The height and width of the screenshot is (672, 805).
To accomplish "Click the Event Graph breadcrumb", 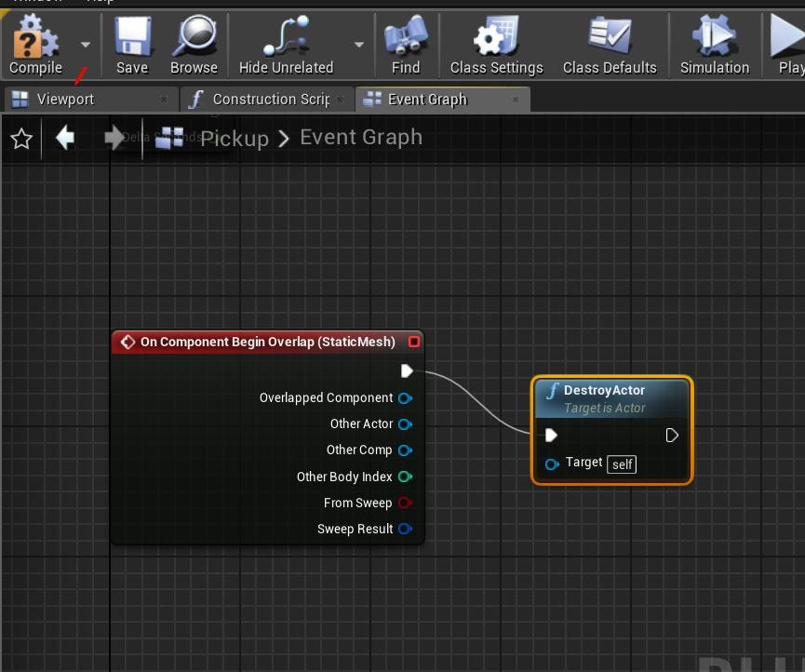I will click(361, 137).
